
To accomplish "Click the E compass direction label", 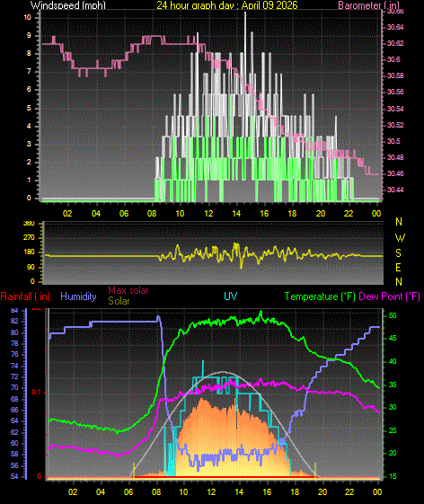I will (398, 268).
